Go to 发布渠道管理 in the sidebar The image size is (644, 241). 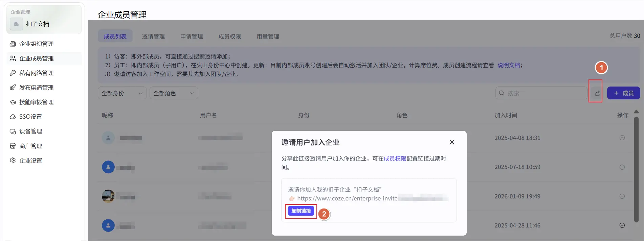pos(44,88)
